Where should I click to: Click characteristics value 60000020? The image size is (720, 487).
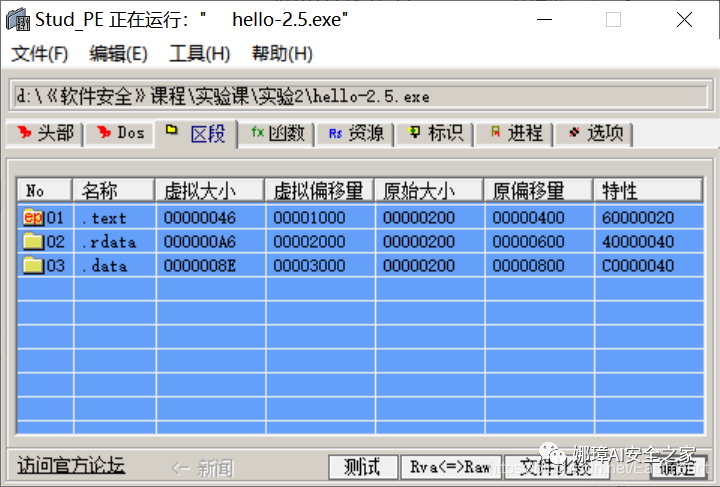click(x=638, y=218)
